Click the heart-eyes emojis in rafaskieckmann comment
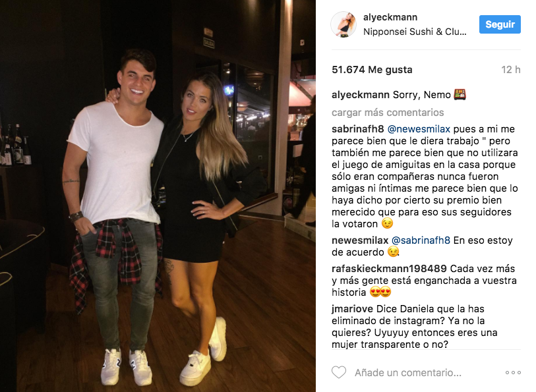 click(x=380, y=293)
